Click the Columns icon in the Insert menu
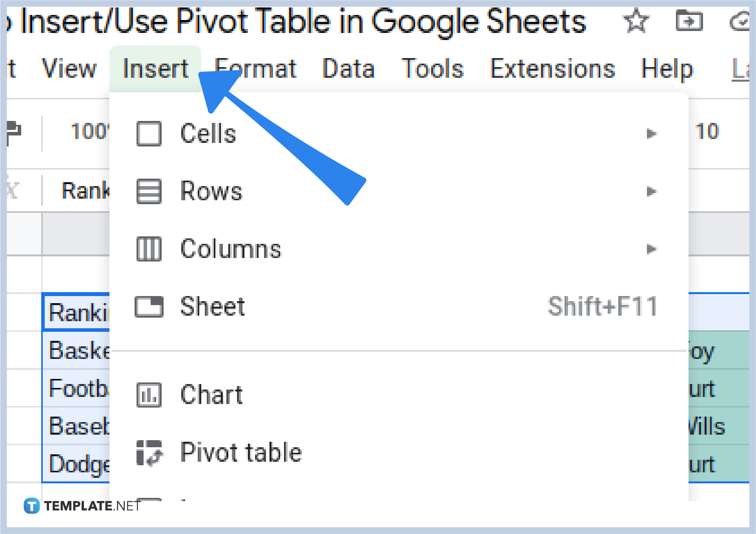756x534 pixels. coord(148,249)
